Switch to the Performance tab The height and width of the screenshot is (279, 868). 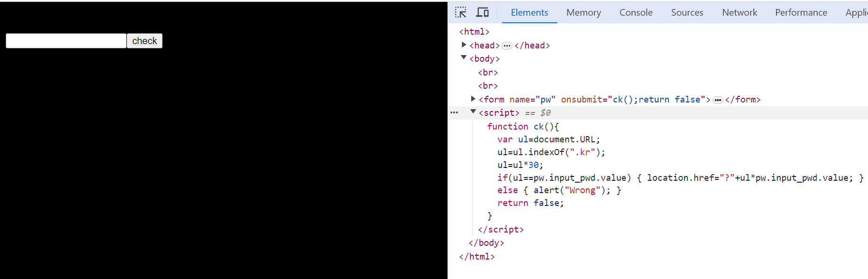pos(801,12)
